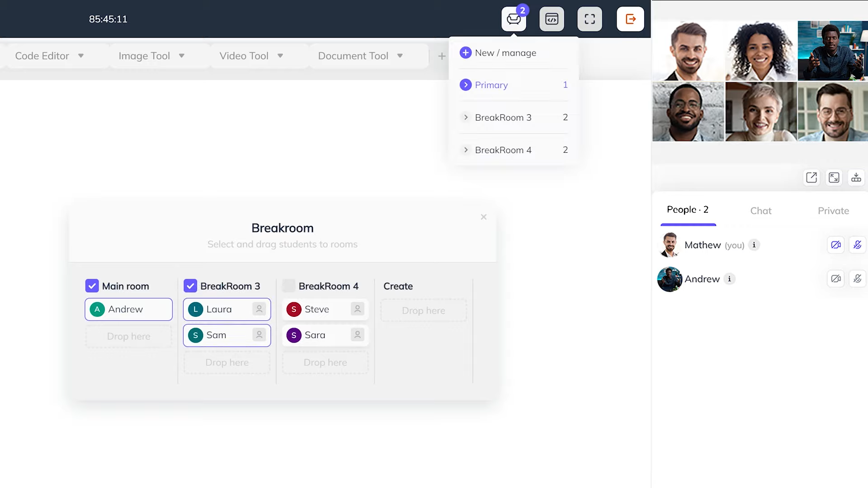Expand BreakRoom 3 in rooms menu

pyautogui.click(x=466, y=117)
